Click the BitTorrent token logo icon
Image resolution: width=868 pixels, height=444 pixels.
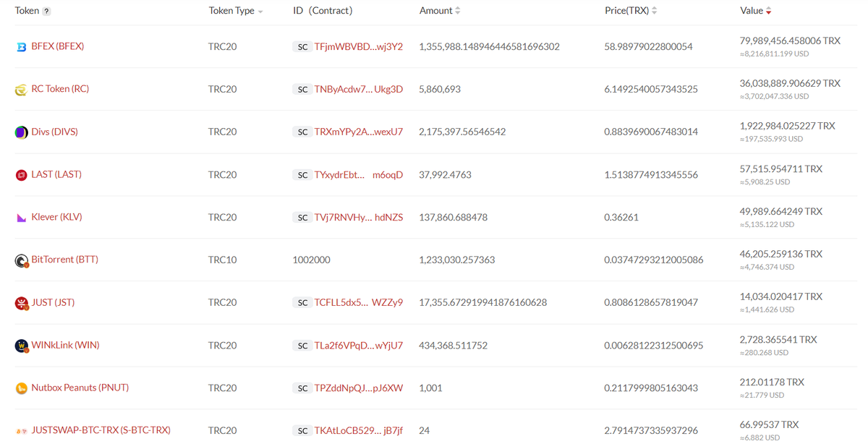pyautogui.click(x=22, y=260)
